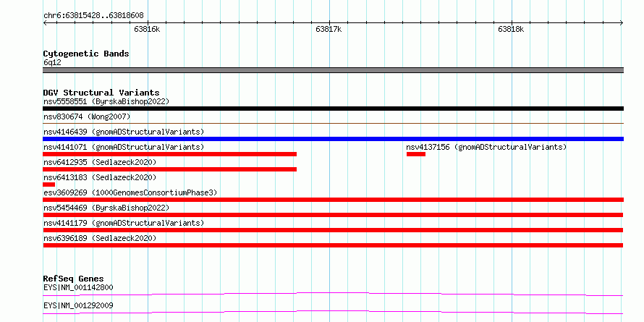Click the short red nsv4137156 bar
This screenshot has width=644, height=322.
coord(416,154)
